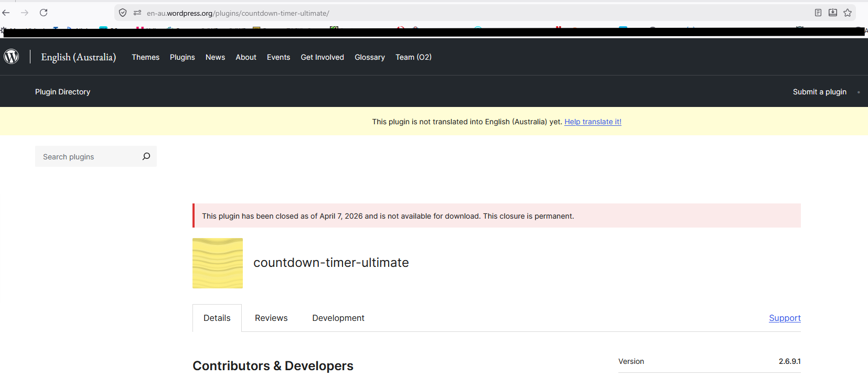Click the yellow plugin thumbnail image
The height and width of the screenshot is (377, 868).
pos(218,263)
